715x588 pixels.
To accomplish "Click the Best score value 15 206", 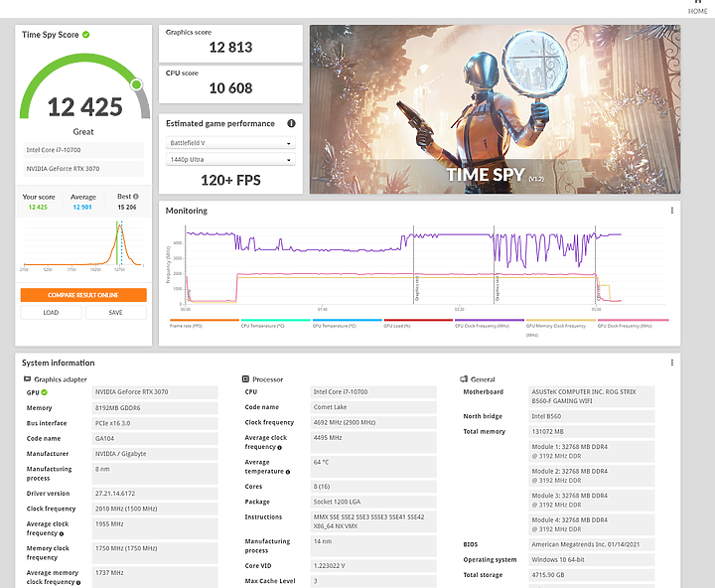I will coord(127,208).
